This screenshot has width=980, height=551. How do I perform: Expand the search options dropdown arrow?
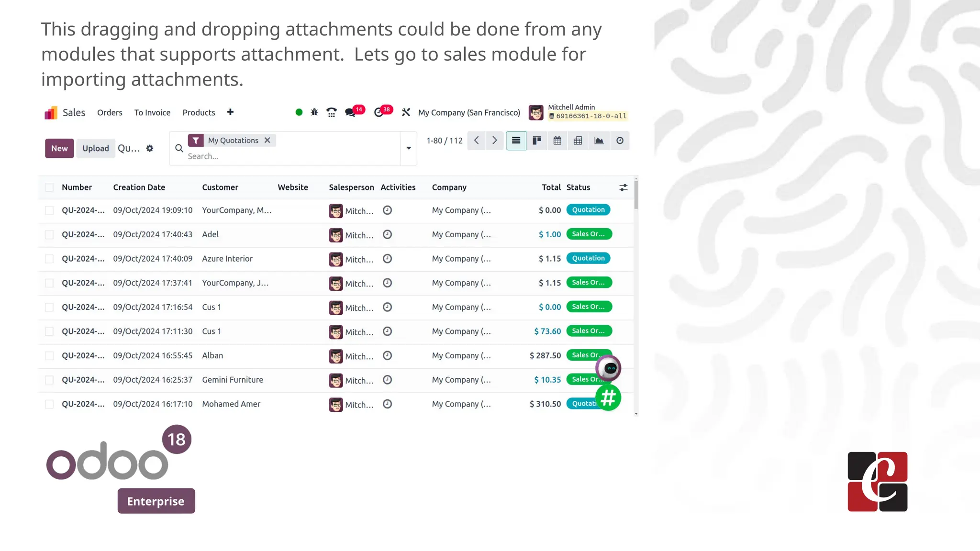click(x=409, y=148)
